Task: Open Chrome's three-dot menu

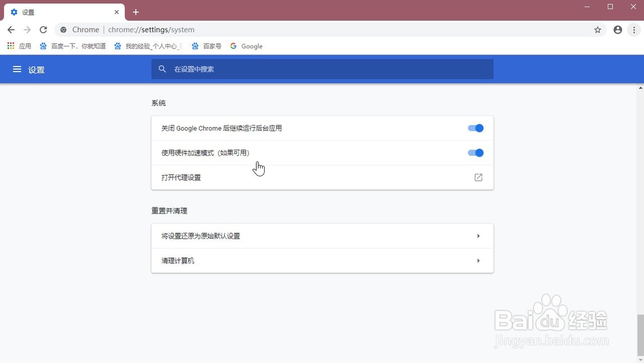Action: pyautogui.click(x=634, y=30)
